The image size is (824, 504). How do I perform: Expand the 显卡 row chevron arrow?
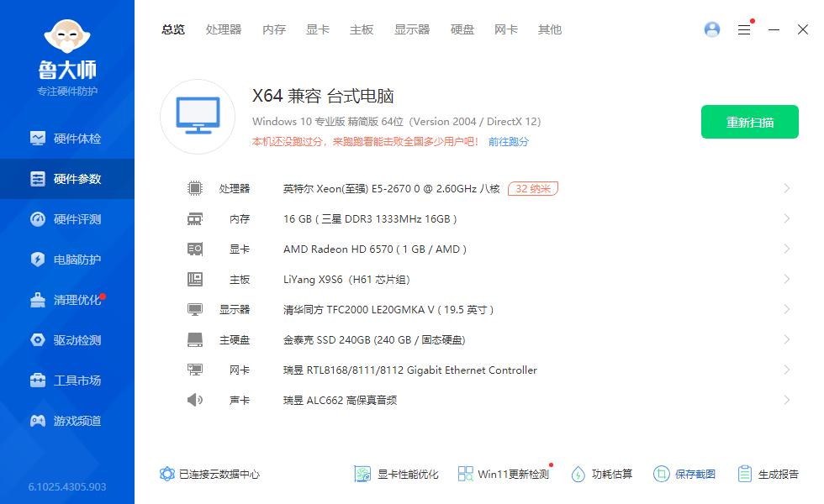(x=786, y=249)
